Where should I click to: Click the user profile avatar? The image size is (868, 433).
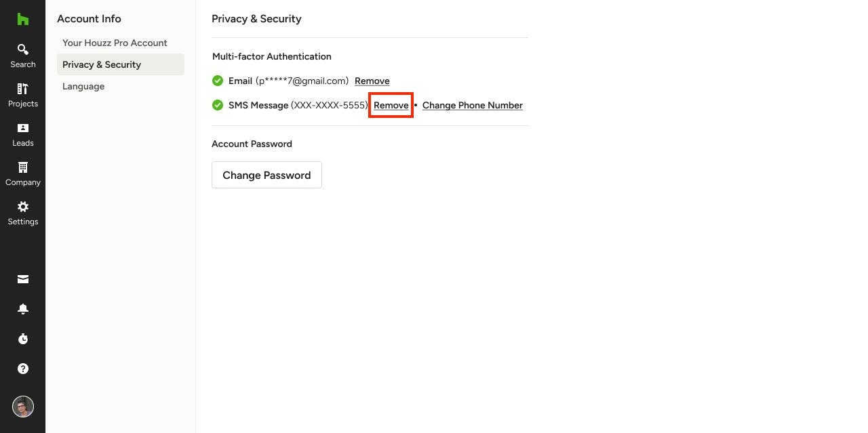[x=23, y=407]
